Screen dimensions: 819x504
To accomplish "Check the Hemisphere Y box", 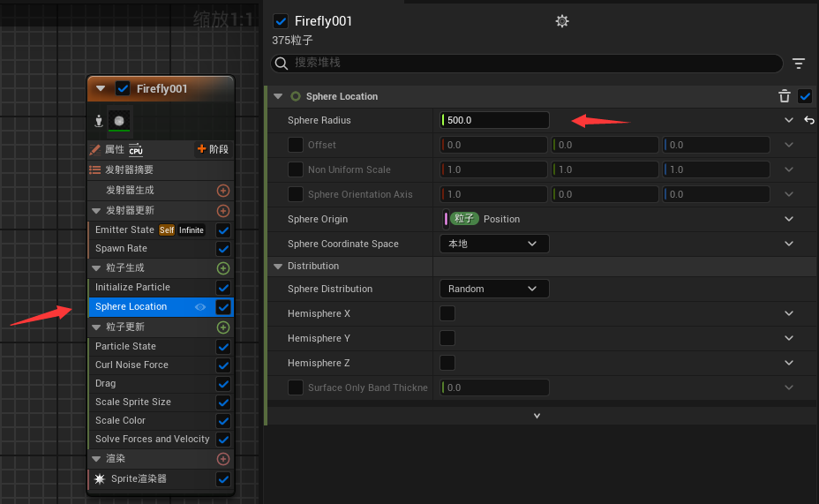I will (447, 338).
